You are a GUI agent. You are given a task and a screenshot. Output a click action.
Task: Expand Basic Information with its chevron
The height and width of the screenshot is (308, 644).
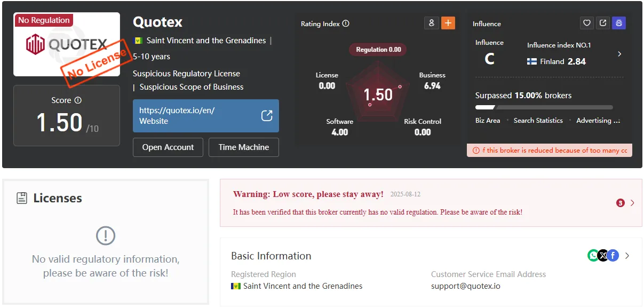coord(627,256)
